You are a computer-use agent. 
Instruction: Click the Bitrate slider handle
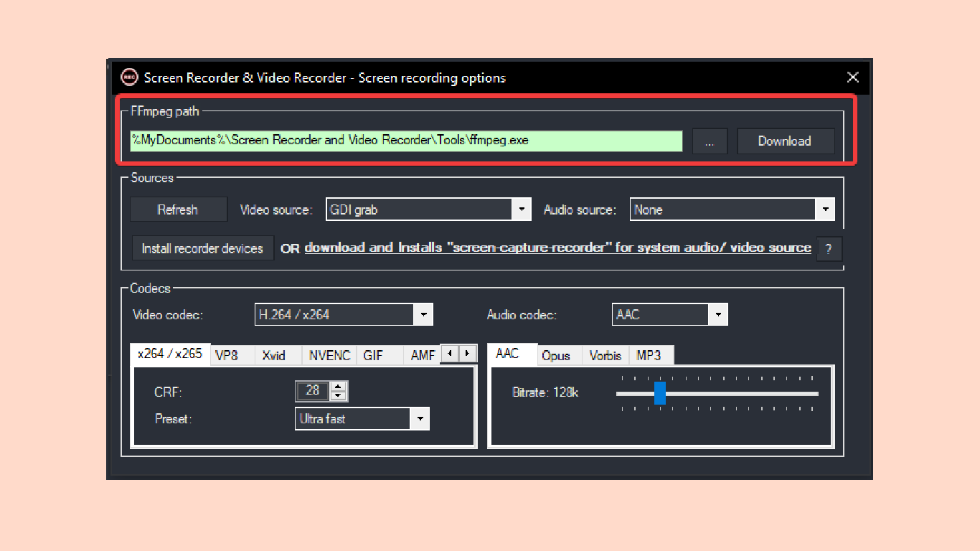(x=660, y=393)
